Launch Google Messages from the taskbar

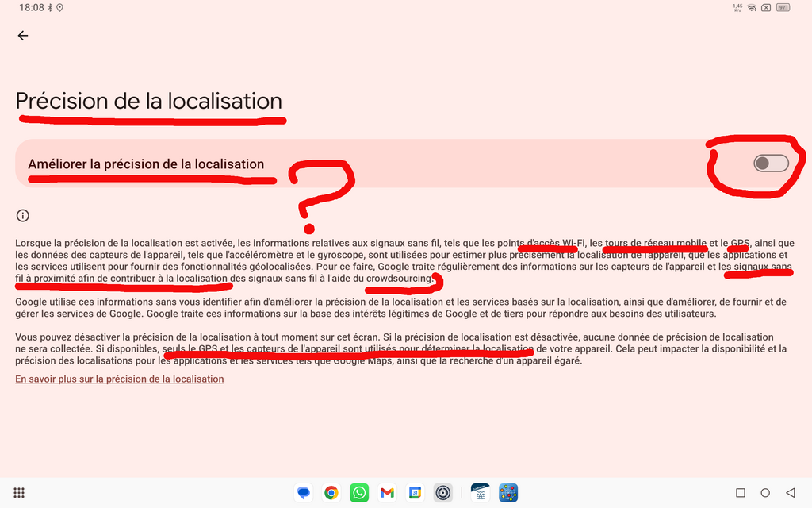[x=303, y=493]
